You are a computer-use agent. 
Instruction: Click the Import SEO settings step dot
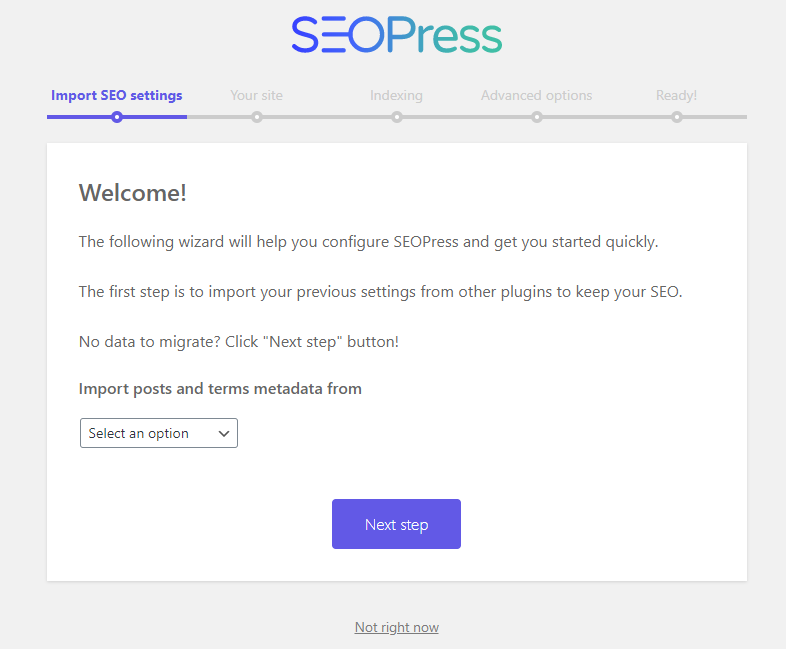(117, 117)
